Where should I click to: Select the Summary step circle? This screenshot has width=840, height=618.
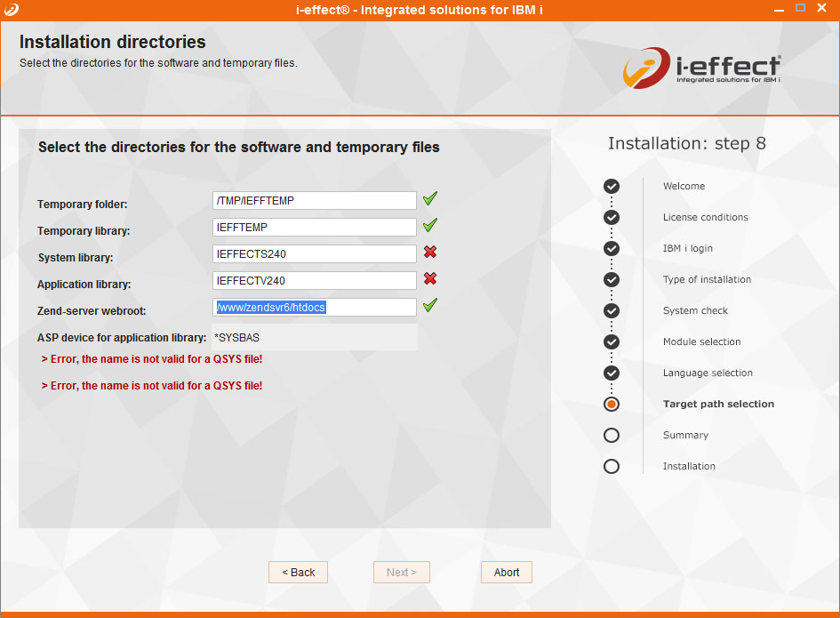[x=612, y=435]
